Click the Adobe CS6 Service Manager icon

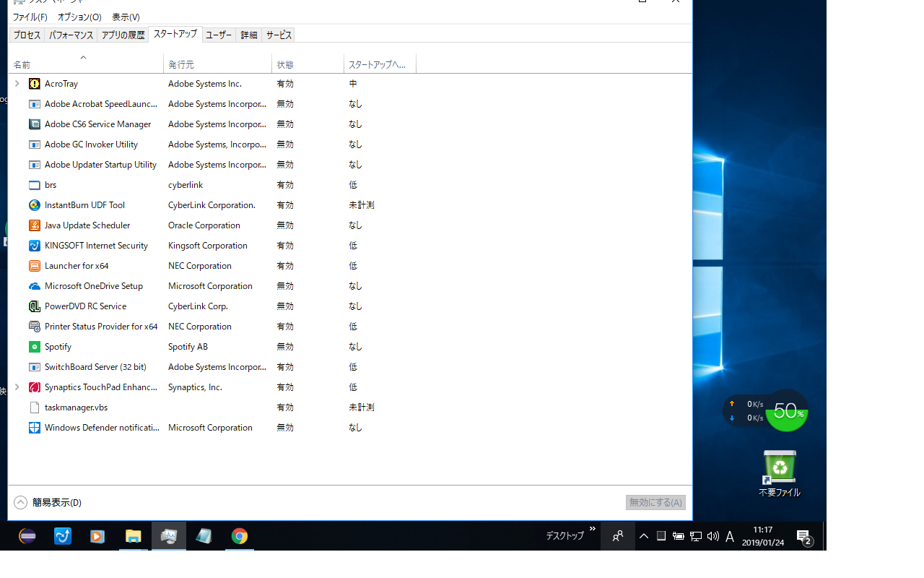point(34,124)
